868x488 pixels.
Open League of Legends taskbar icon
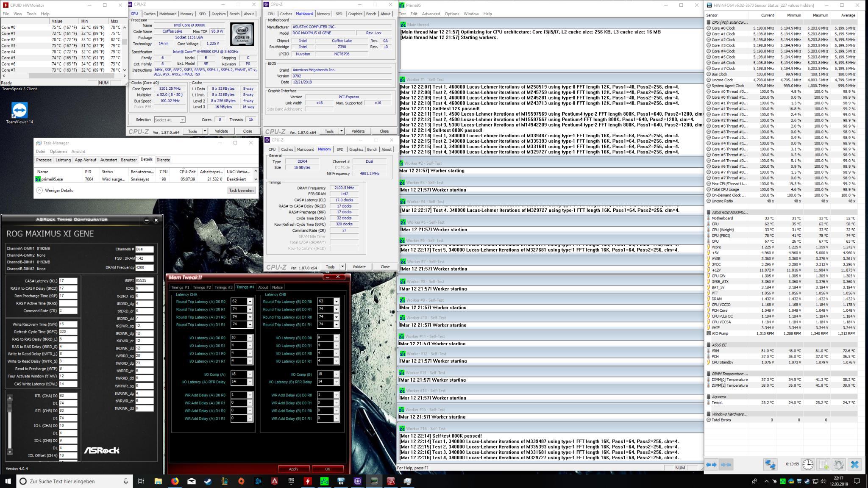(x=225, y=481)
